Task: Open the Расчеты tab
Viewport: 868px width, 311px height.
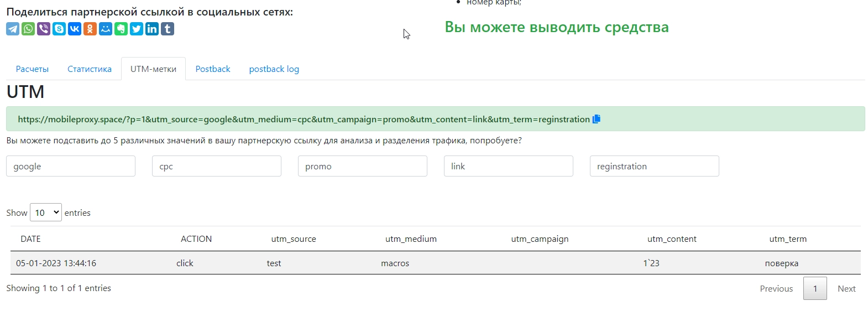Action: (32, 69)
